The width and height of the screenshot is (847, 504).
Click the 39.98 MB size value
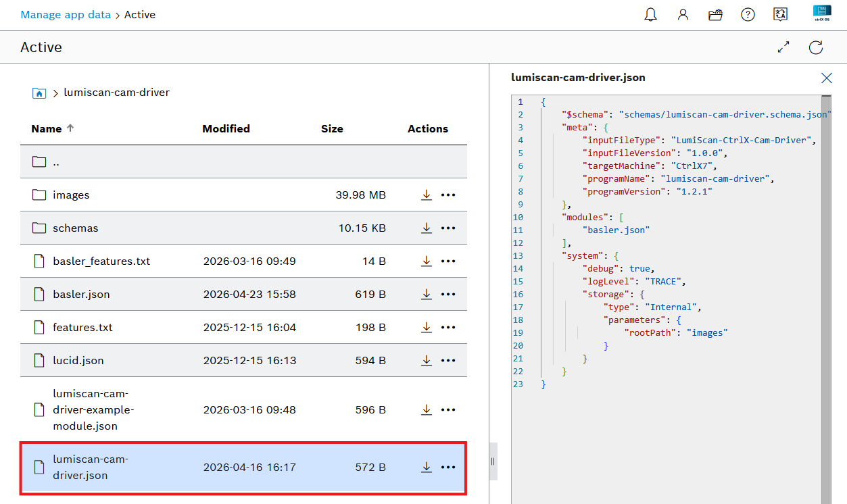pyautogui.click(x=361, y=195)
